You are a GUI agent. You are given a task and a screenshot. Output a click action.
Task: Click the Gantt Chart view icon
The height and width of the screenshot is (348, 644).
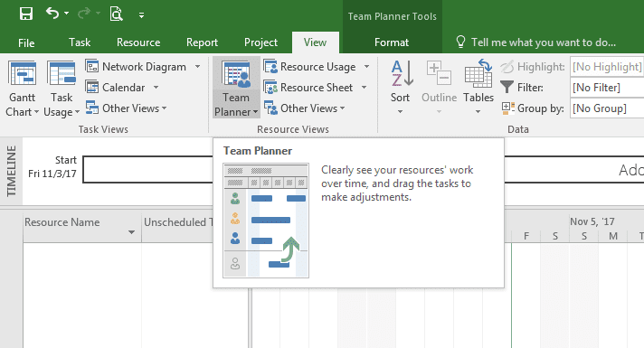click(23, 74)
